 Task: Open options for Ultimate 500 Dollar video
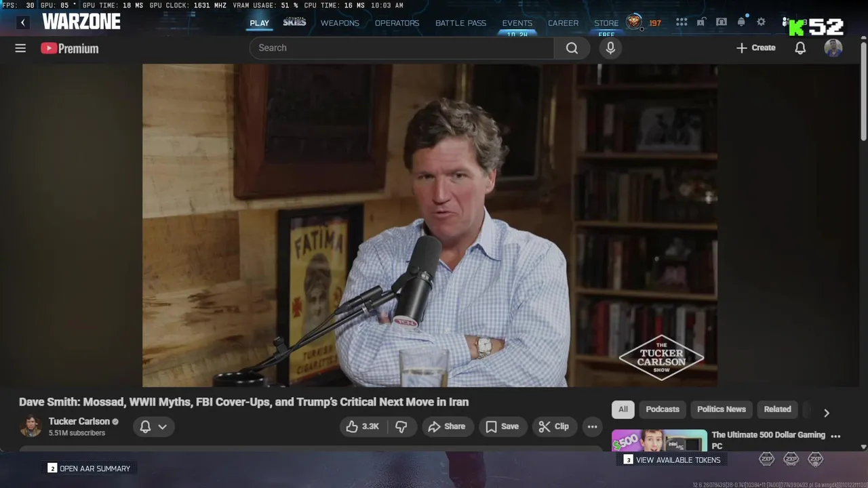click(835, 436)
